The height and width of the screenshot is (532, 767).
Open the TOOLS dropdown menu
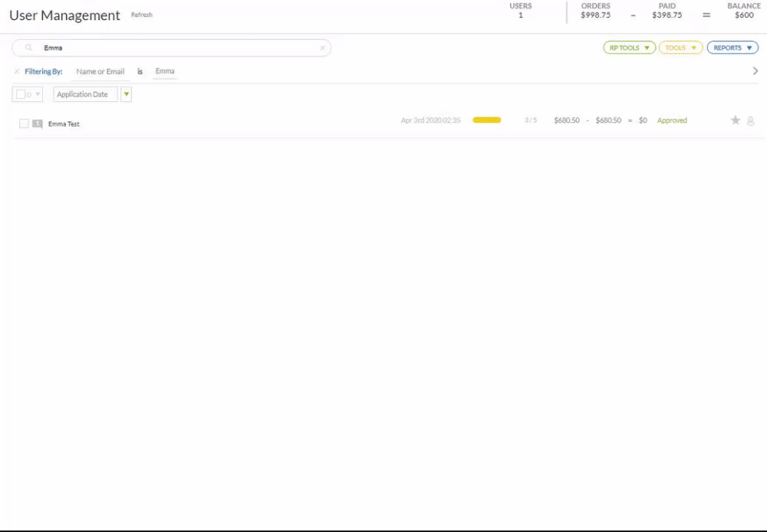tap(680, 48)
